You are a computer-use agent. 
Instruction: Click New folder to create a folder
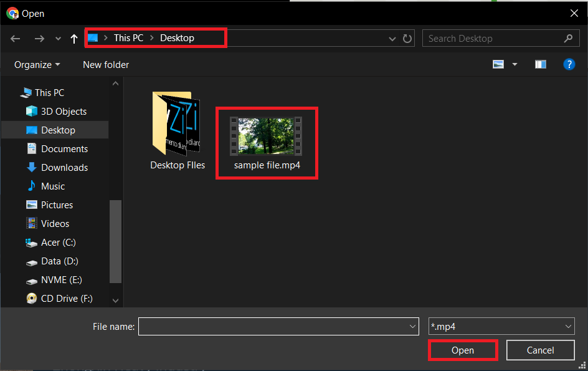pyautogui.click(x=105, y=64)
